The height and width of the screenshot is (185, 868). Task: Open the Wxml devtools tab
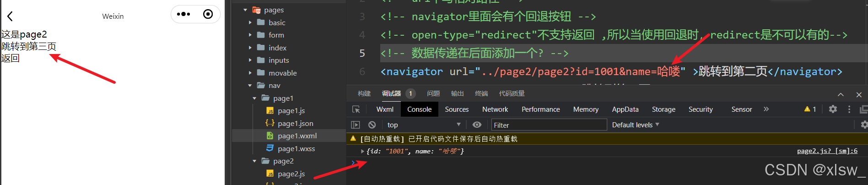(x=385, y=109)
